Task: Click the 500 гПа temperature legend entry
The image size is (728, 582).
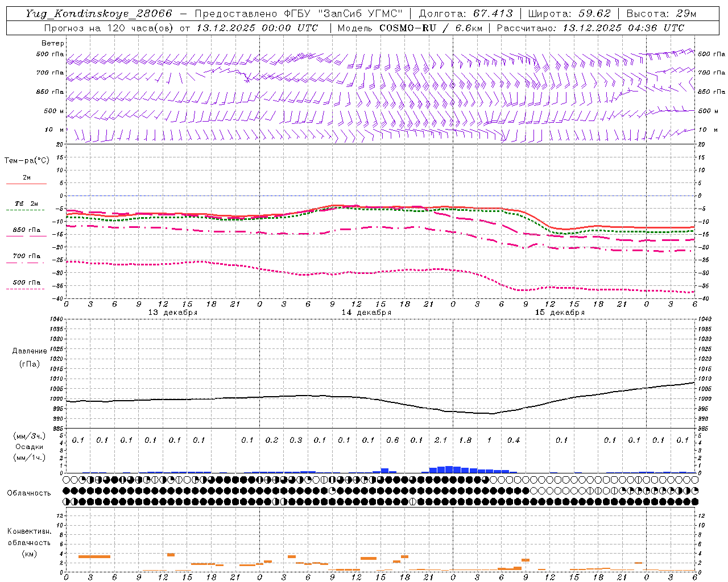Action: coord(27,282)
